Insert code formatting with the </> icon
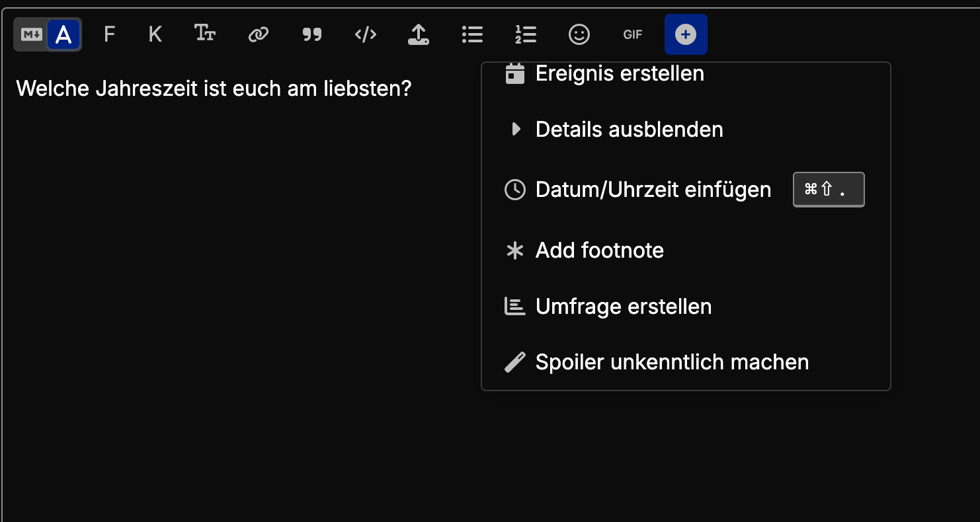The width and height of the screenshot is (980, 522). 366,34
